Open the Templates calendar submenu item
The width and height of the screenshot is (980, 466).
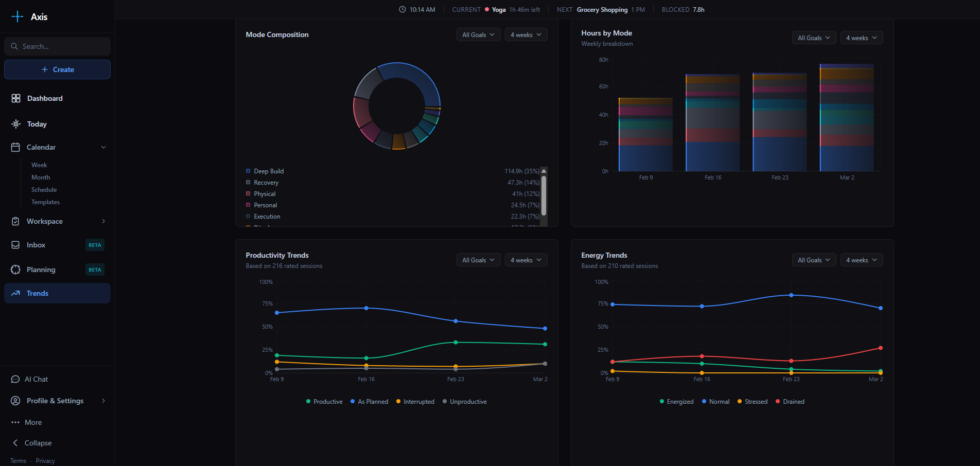[x=45, y=202]
